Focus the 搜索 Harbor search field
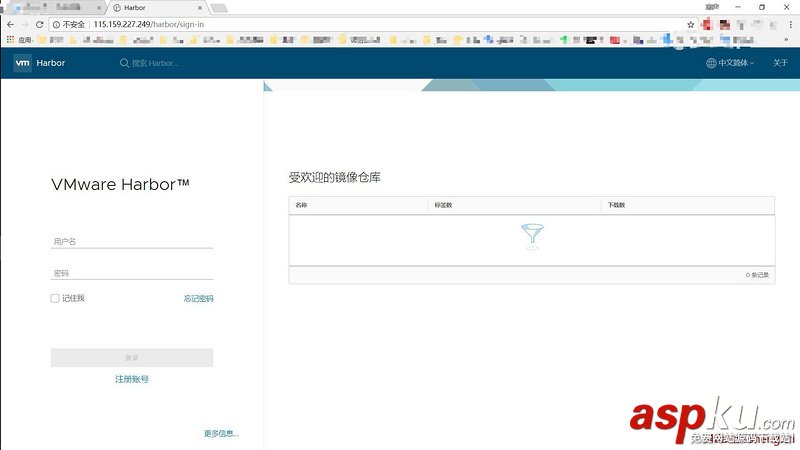The image size is (800, 450). pyautogui.click(x=155, y=63)
